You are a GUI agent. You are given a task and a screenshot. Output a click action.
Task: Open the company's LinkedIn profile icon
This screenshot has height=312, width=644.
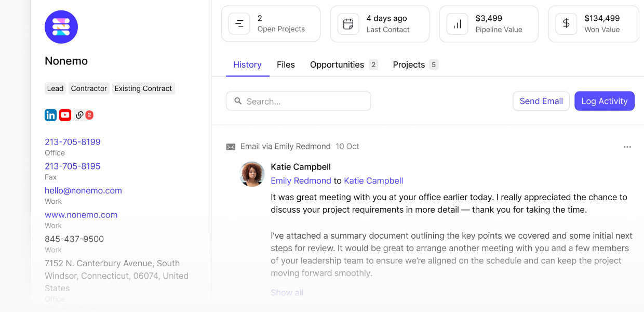(50, 115)
